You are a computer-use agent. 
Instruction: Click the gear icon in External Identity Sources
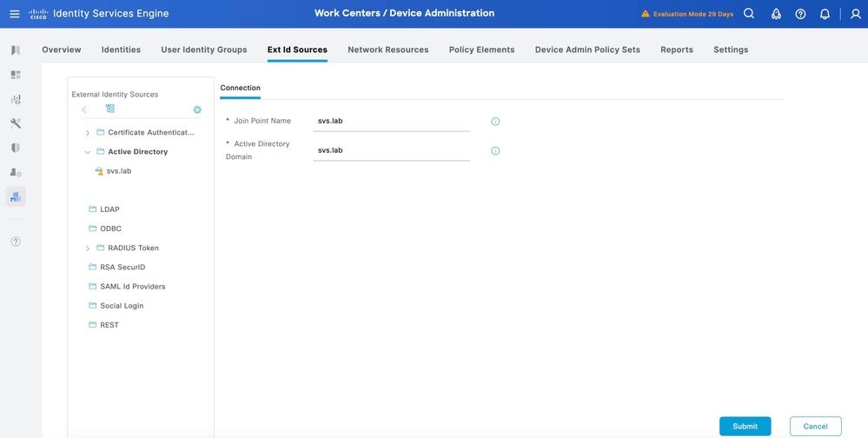[x=197, y=109]
